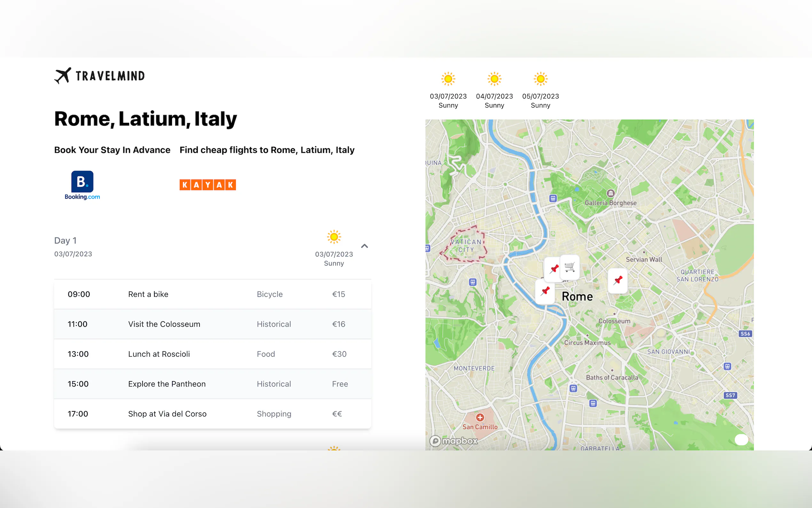Click the sun icon for 04/07/2023

coord(494,79)
